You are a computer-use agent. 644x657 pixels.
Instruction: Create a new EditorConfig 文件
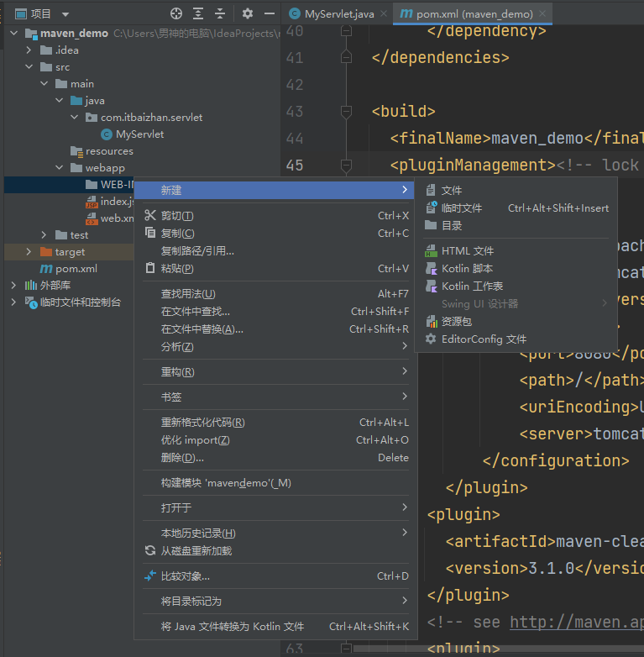[516, 339]
